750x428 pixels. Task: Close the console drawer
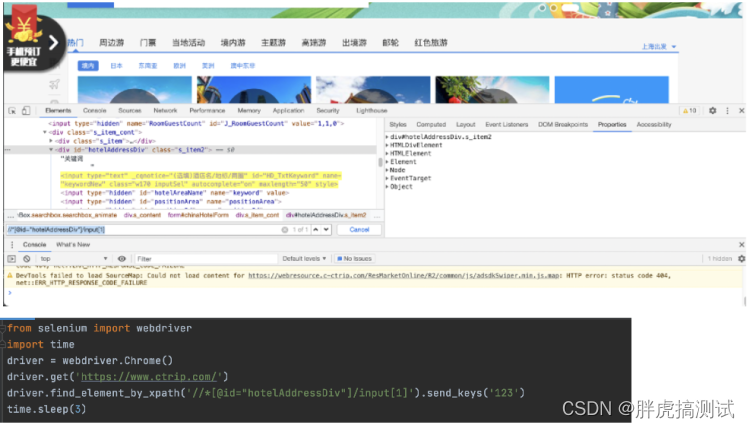pyautogui.click(x=741, y=244)
